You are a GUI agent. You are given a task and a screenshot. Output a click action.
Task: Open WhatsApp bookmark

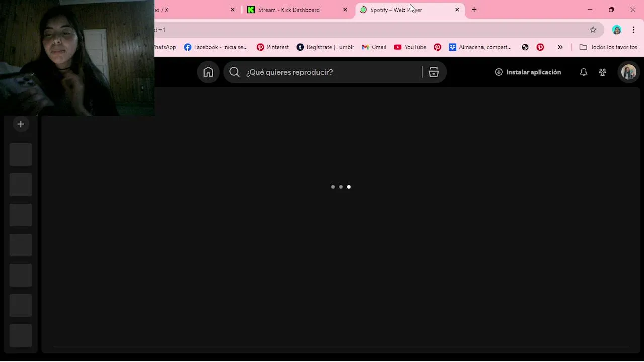click(x=166, y=47)
